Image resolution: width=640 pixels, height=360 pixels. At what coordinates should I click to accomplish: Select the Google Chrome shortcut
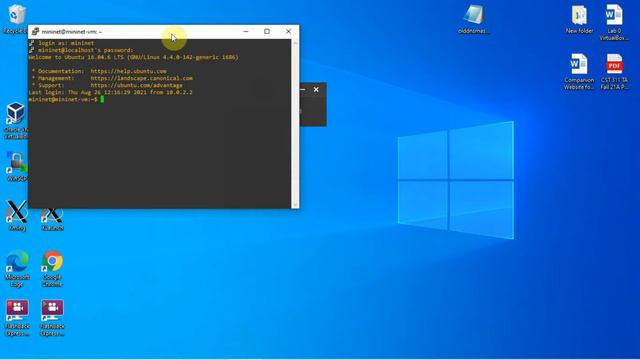(52, 268)
